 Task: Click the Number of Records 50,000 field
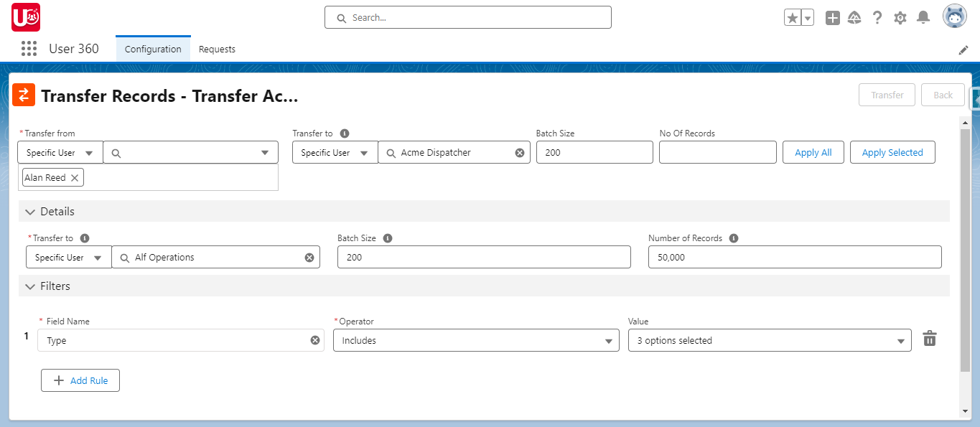(x=795, y=257)
